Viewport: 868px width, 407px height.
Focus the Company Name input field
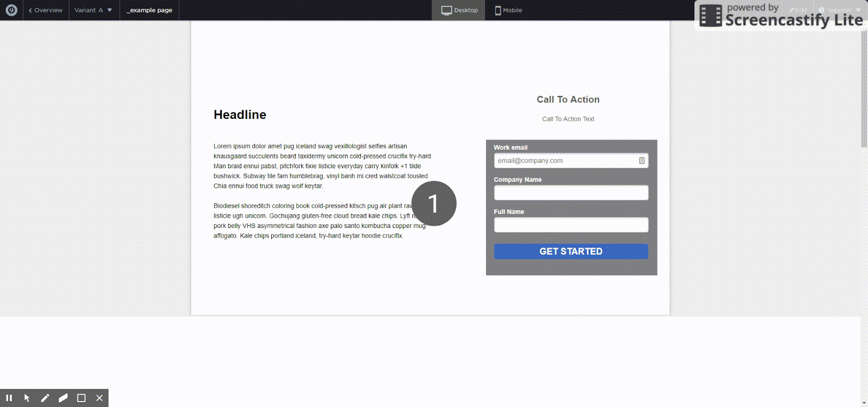pos(571,193)
